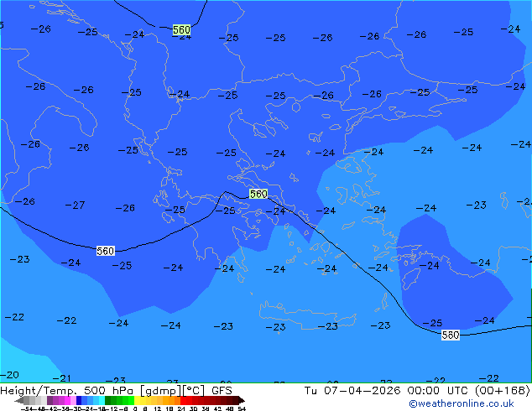Click the gray left arrow of the legend
Image resolution: width=532 pixels, height=411 pixels.
pos(19,400)
